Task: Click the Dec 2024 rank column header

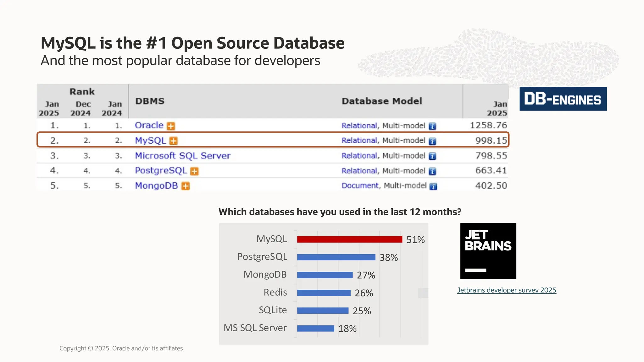Action: click(x=80, y=108)
